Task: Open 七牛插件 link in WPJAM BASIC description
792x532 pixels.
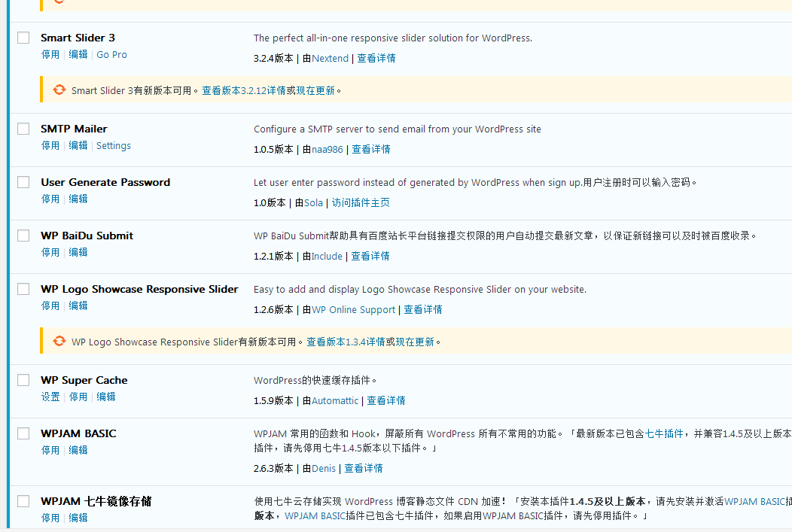Action: point(664,433)
